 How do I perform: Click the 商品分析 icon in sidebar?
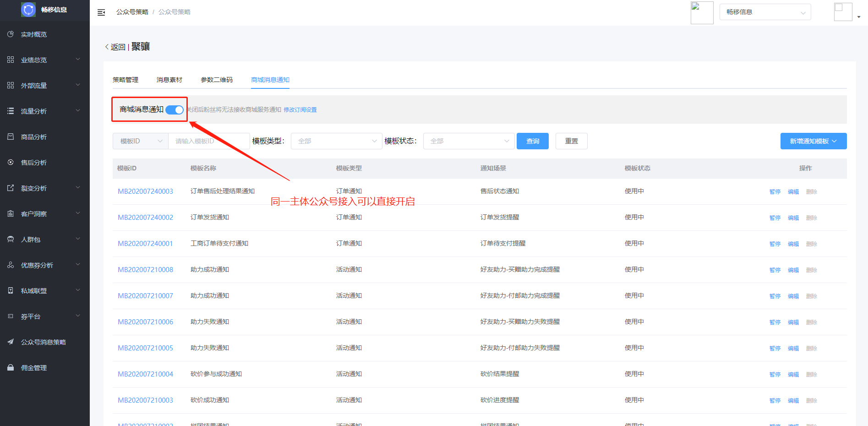pos(11,137)
